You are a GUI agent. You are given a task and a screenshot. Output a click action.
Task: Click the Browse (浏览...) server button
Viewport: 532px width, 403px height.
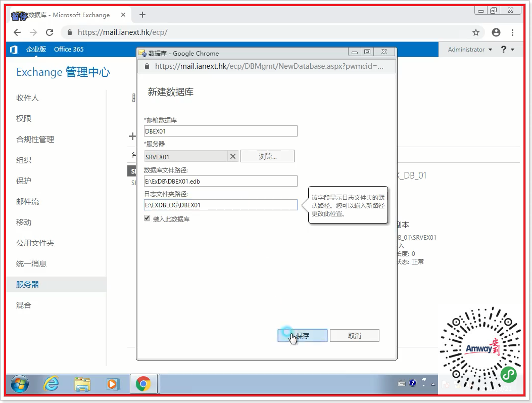pyautogui.click(x=267, y=156)
